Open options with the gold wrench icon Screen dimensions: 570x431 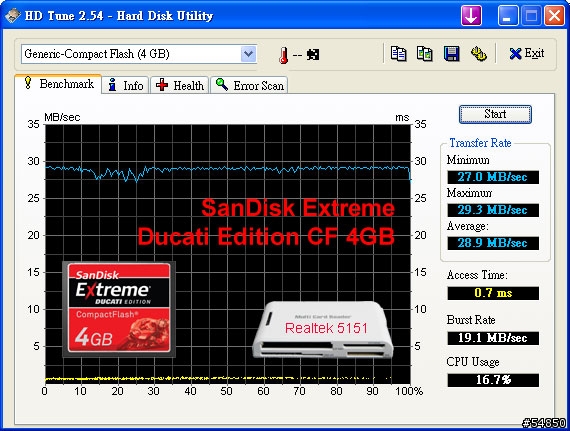pyautogui.click(x=479, y=54)
